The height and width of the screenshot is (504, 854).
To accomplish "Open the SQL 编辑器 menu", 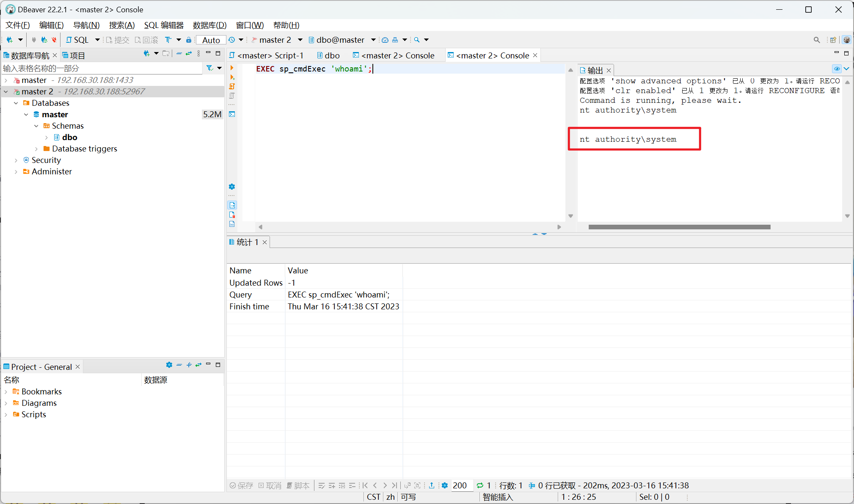I will [x=164, y=25].
